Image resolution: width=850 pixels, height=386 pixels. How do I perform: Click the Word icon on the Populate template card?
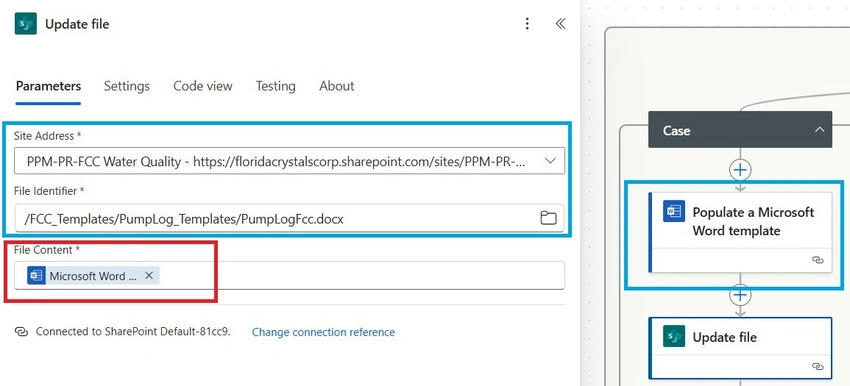click(674, 211)
